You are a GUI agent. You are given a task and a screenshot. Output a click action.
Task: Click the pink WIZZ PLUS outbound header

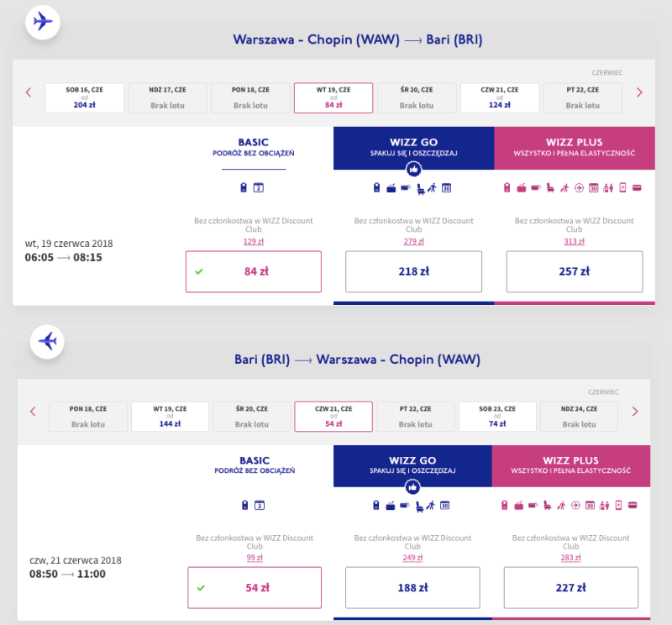tap(575, 148)
